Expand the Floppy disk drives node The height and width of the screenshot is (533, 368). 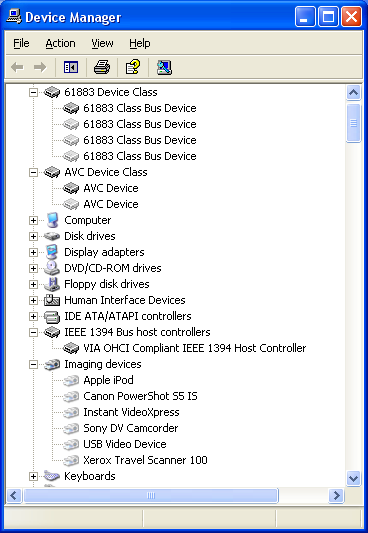click(33, 284)
